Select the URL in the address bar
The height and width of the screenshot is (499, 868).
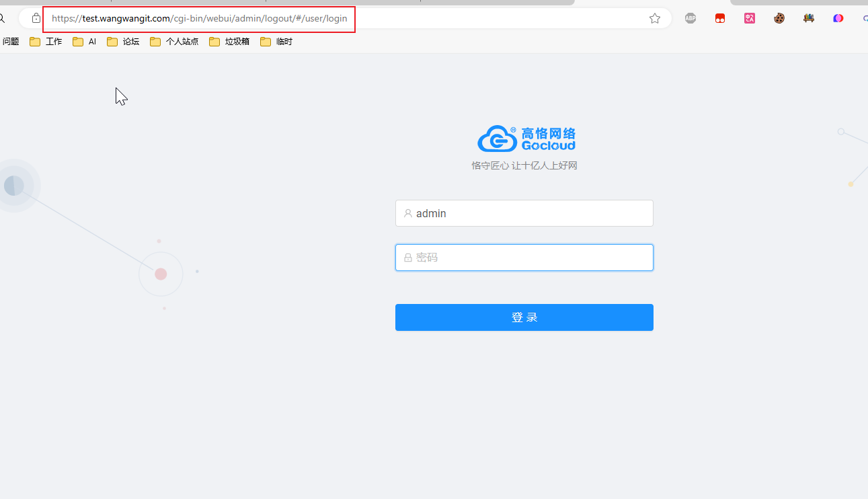(199, 19)
